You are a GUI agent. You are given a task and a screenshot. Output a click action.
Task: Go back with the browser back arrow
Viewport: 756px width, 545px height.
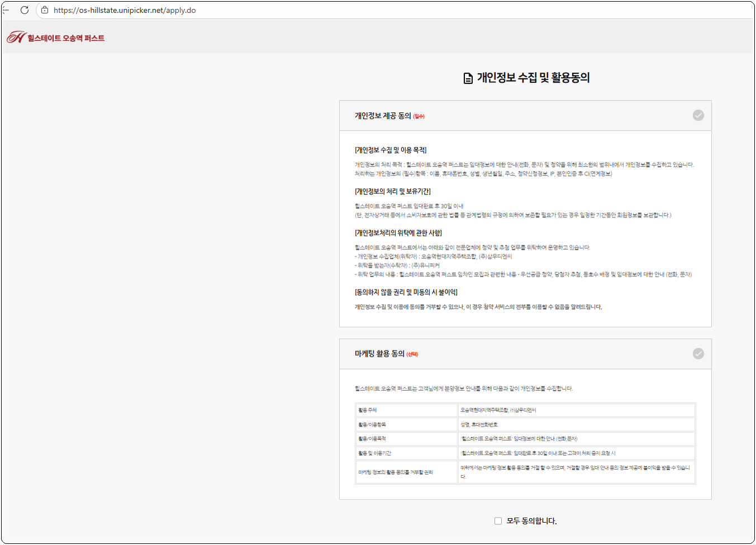point(6,10)
